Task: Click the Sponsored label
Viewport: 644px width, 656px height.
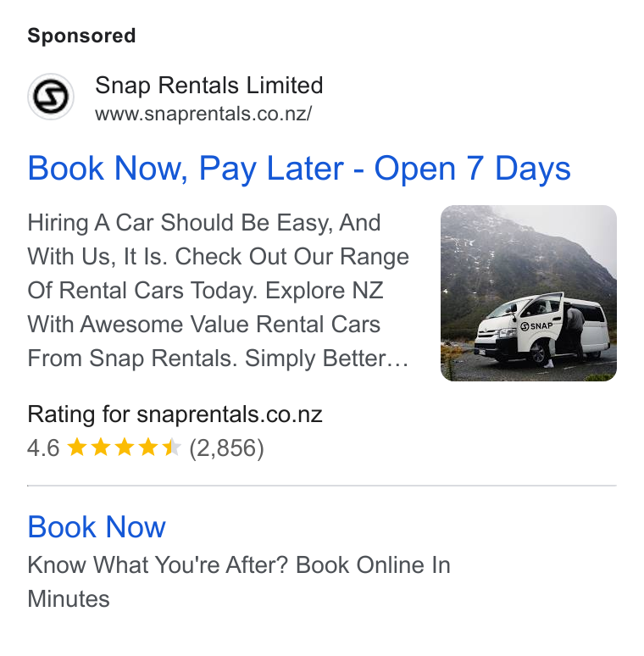Action: 81,36
